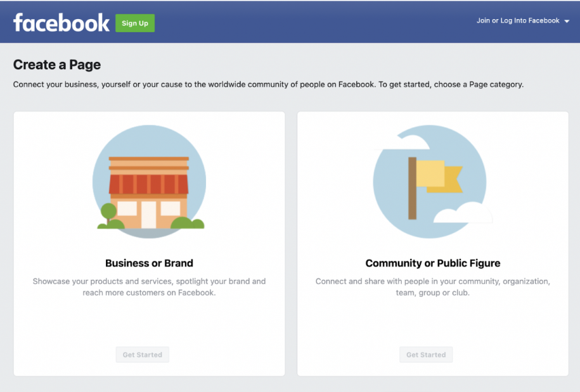Click the Create a Page heading
Image resolution: width=580 pixels, height=392 pixels.
point(56,64)
